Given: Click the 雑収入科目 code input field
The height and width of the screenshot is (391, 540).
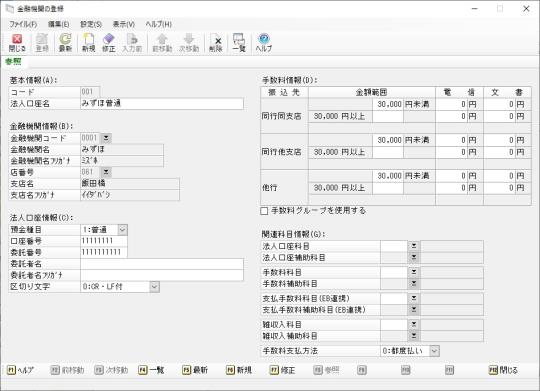Looking at the screenshot, I should click(x=394, y=325).
